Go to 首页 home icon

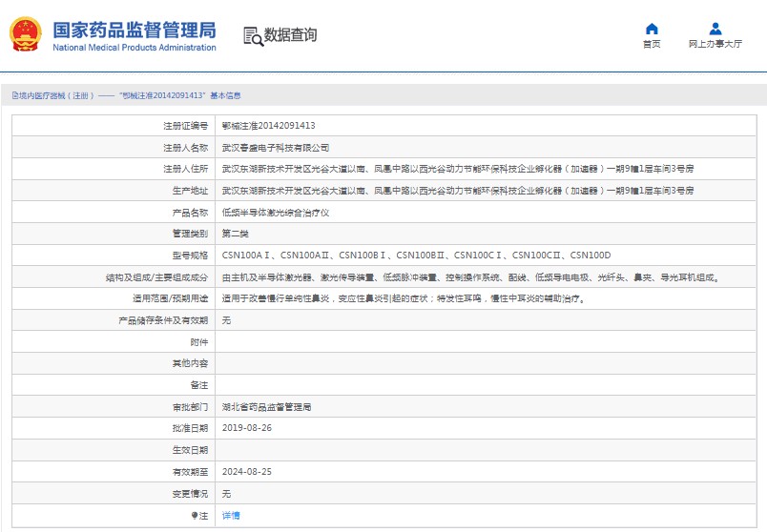pos(652,29)
